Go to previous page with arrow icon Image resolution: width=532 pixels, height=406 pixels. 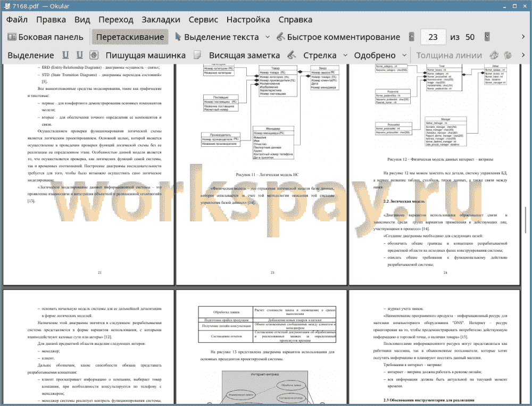[x=412, y=37]
